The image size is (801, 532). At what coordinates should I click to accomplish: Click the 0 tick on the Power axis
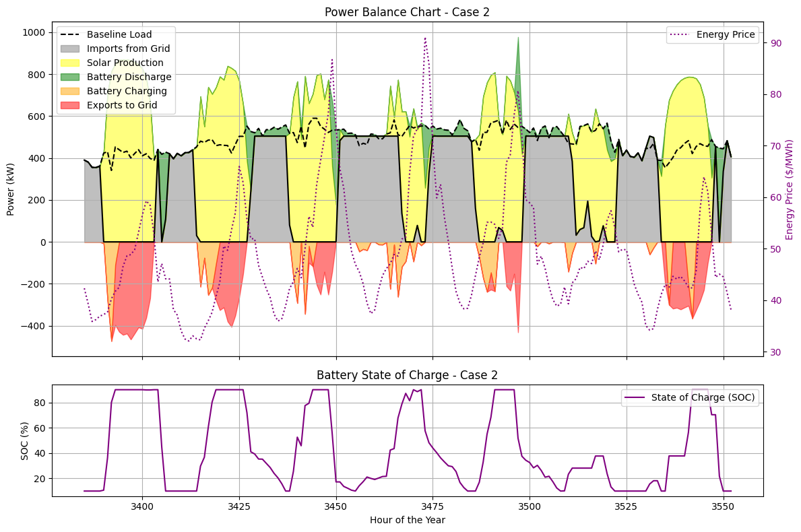(x=42, y=242)
